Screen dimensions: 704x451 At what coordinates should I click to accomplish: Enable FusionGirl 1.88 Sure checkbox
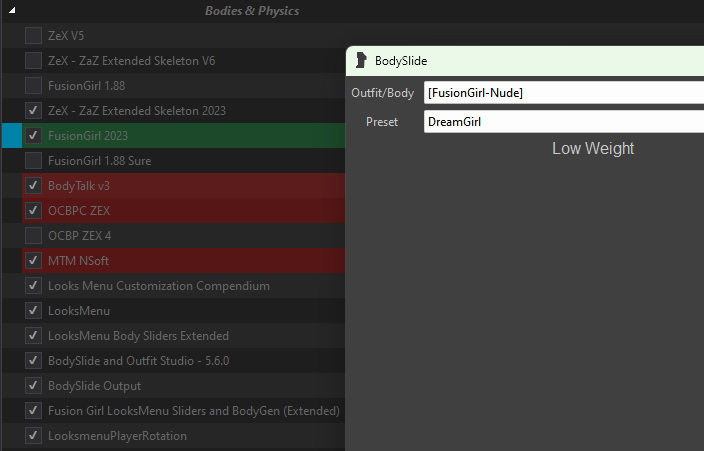point(33,160)
